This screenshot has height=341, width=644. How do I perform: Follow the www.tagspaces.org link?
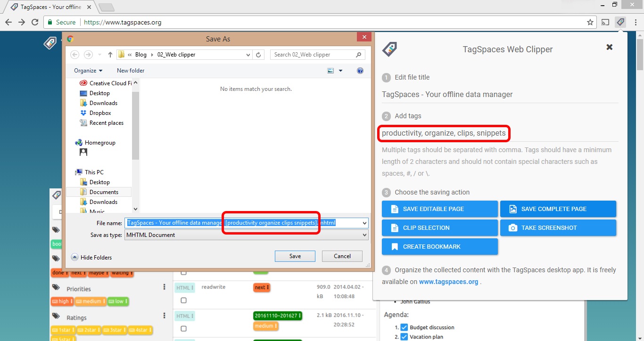(449, 281)
